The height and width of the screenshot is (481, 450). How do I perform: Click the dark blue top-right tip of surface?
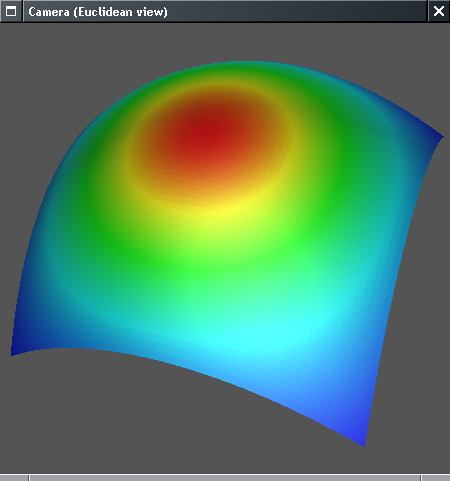click(435, 137)
